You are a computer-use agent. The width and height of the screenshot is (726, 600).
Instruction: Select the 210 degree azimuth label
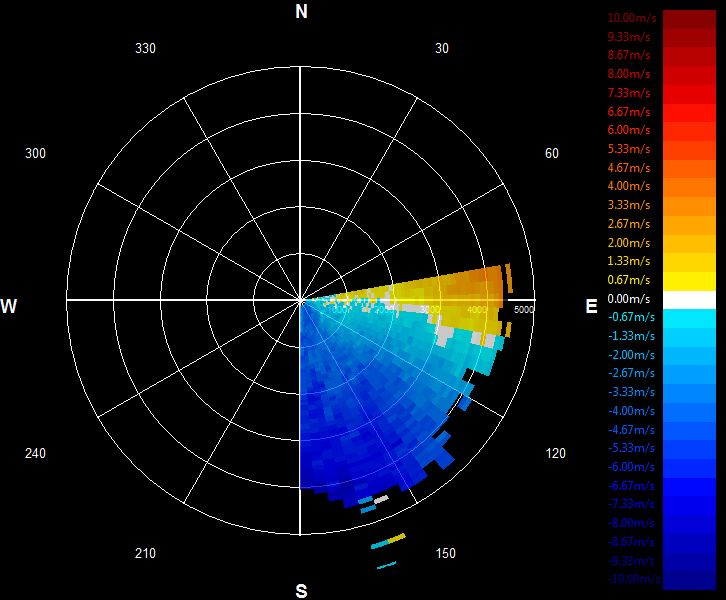(x=145, y=553)
